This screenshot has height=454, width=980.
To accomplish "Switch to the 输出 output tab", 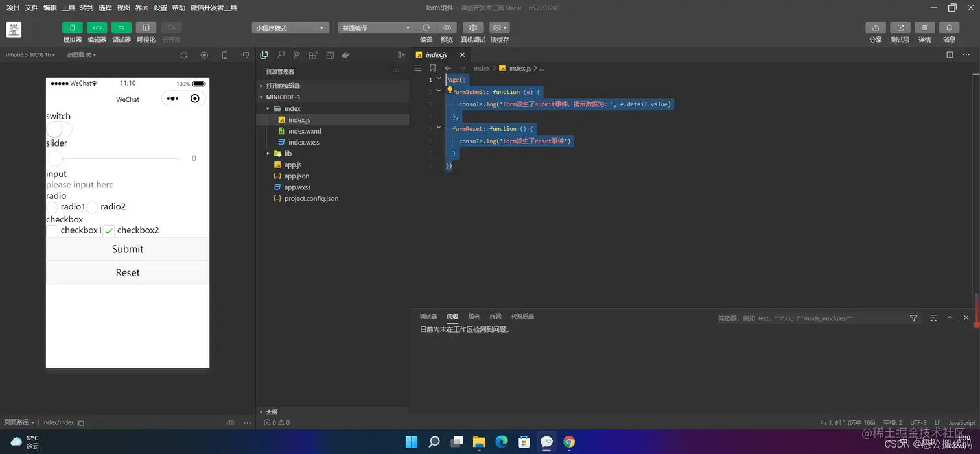I will (474, 317).
